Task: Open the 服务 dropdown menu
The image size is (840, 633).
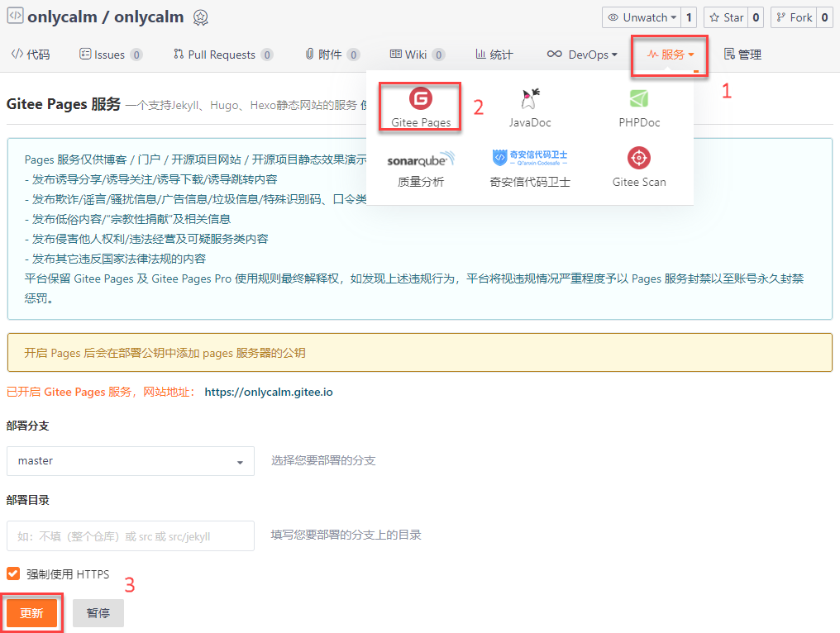Action: click(x=670, y=55)
